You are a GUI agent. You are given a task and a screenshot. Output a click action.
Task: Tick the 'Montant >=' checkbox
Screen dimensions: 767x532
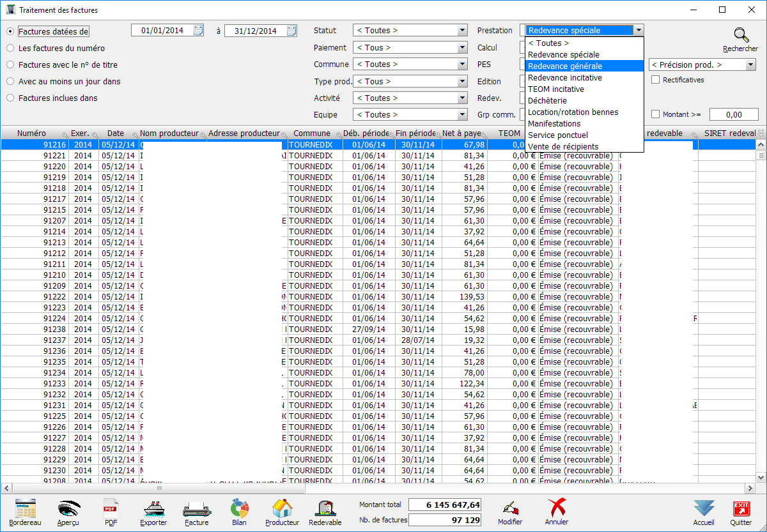click(x=655, y=114)
